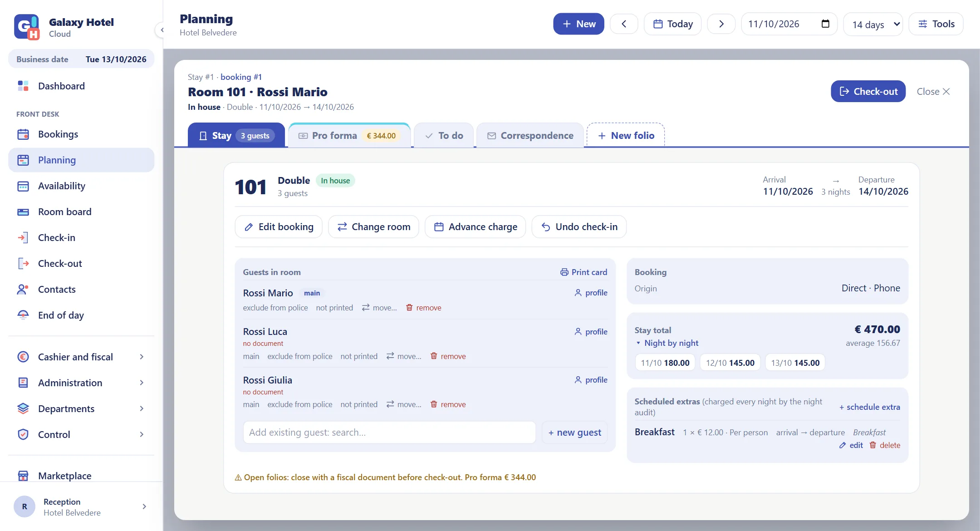Expand the Control section
This screenshot has height=531, width=980.
82,435
